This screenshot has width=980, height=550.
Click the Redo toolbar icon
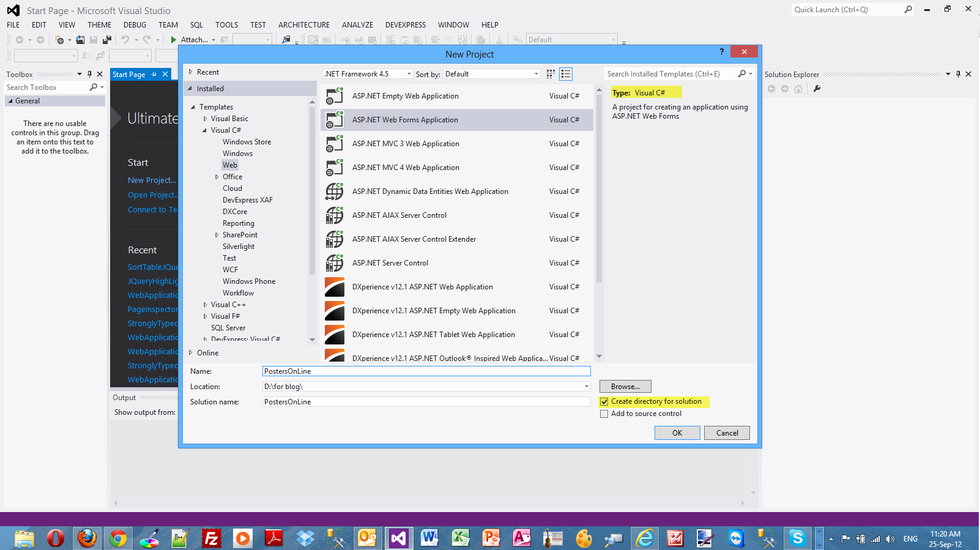147,40
